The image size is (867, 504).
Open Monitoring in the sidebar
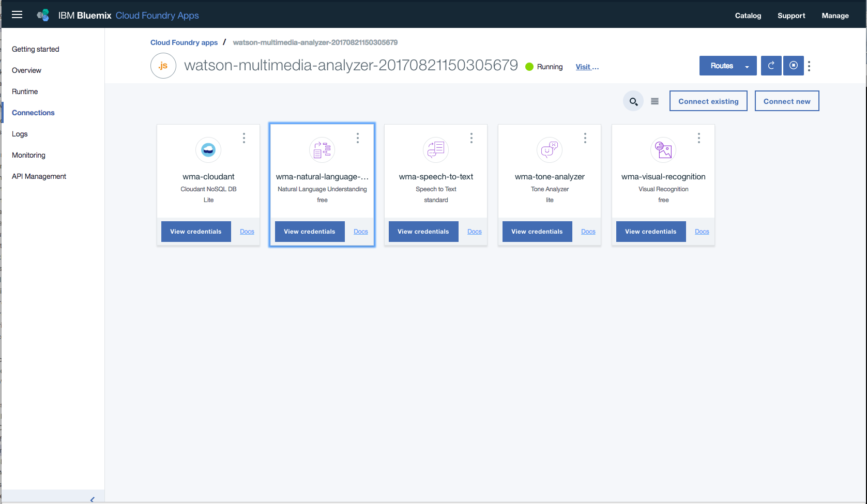pos(28,155)
